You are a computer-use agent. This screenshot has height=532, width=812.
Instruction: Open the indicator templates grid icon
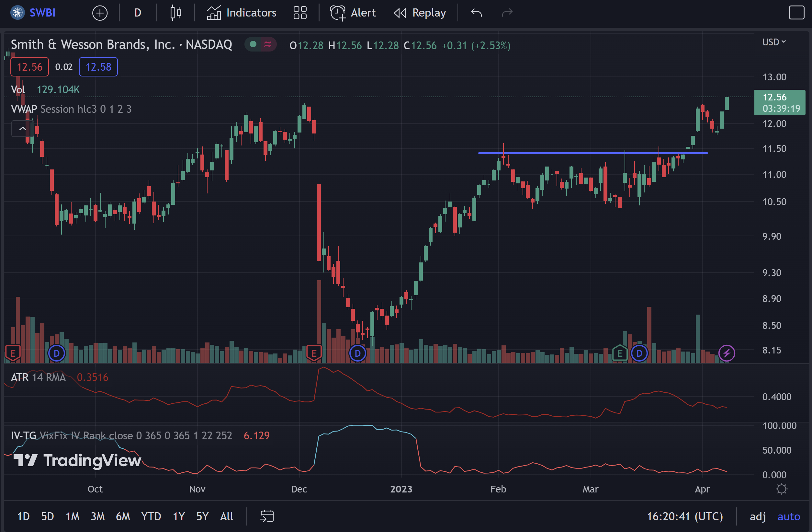(300, 13)
